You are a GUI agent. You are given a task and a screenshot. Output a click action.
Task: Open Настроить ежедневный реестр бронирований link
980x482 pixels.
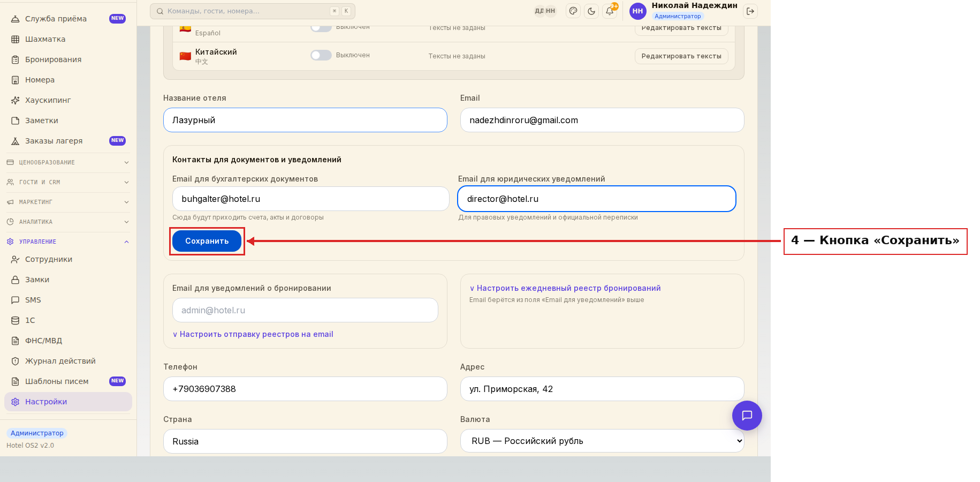(x=565, y=288)
